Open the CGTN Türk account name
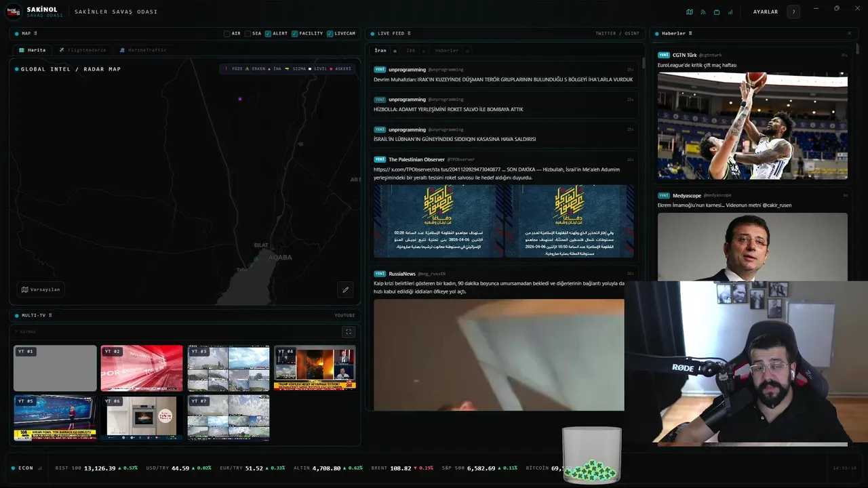The height and width of the screenshot is (488, 868). [x=684, y=55]
